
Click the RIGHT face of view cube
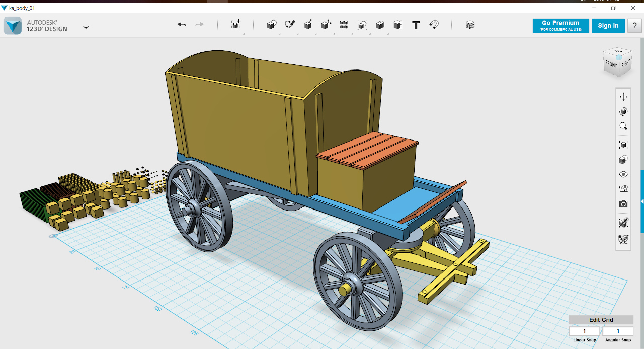point(625,64)
